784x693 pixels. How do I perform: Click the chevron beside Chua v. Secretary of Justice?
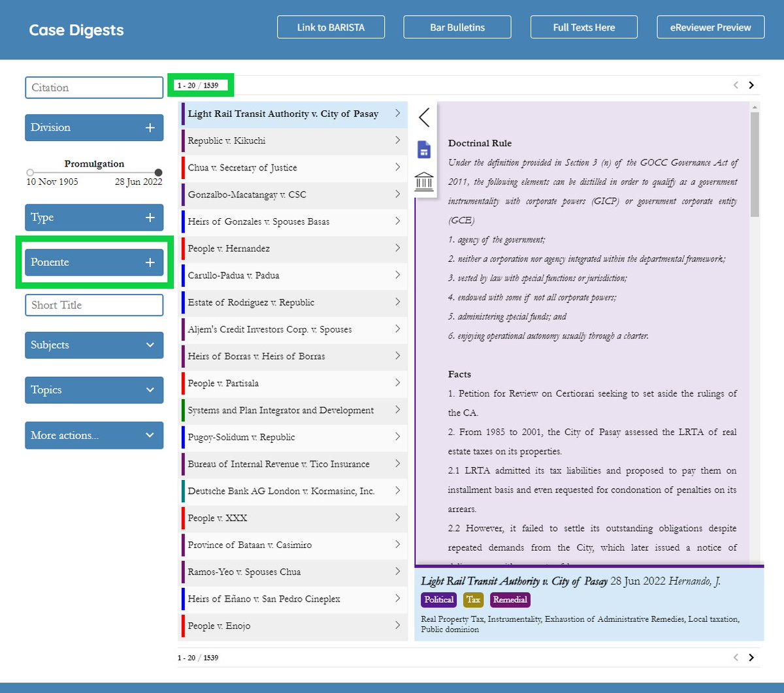pyautogui.click(x=397, y=167)
